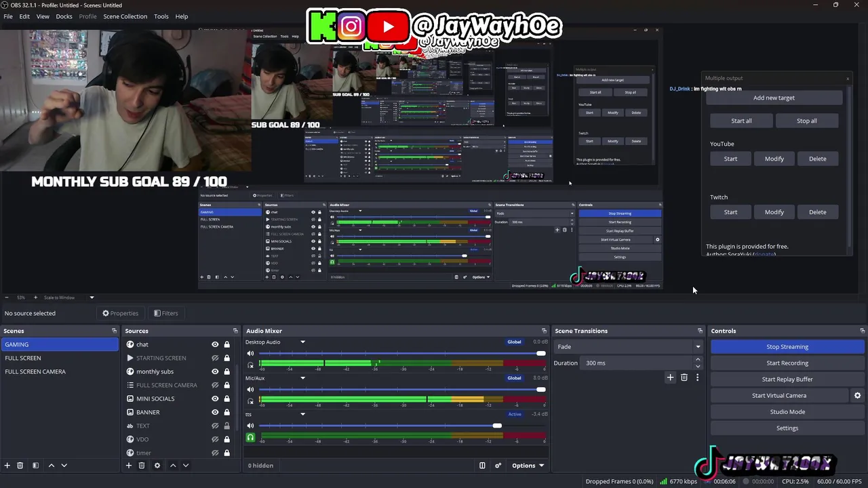Open tts channel dropdown arrow
Viewport: 868px width, 488px height.
click(x=303, y=414)
